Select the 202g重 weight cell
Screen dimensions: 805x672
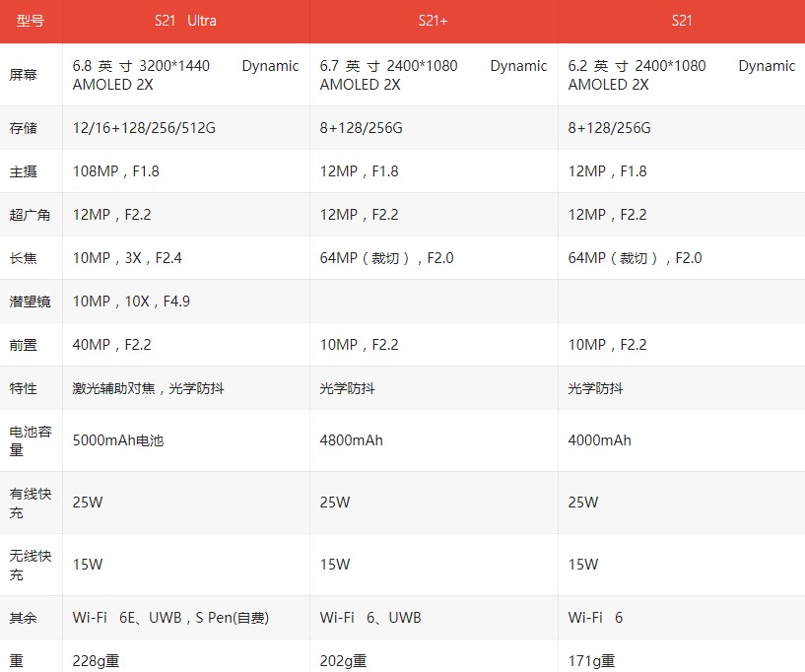344,661
